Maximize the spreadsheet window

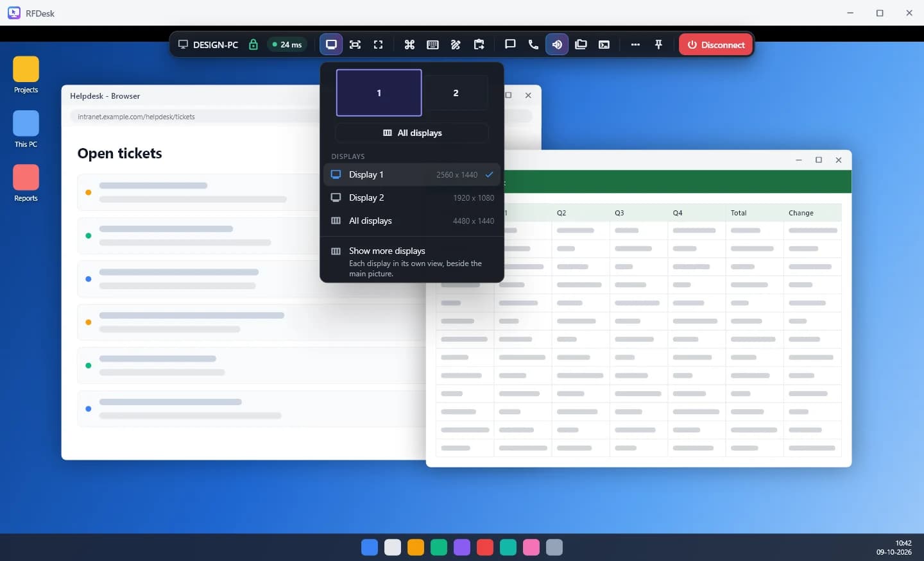pos(819,160)
